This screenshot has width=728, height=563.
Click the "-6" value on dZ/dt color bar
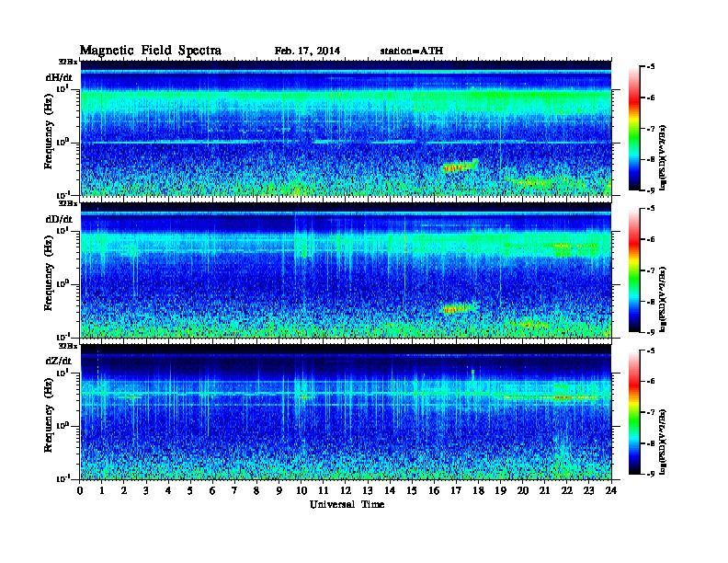[x=650, y=381]
